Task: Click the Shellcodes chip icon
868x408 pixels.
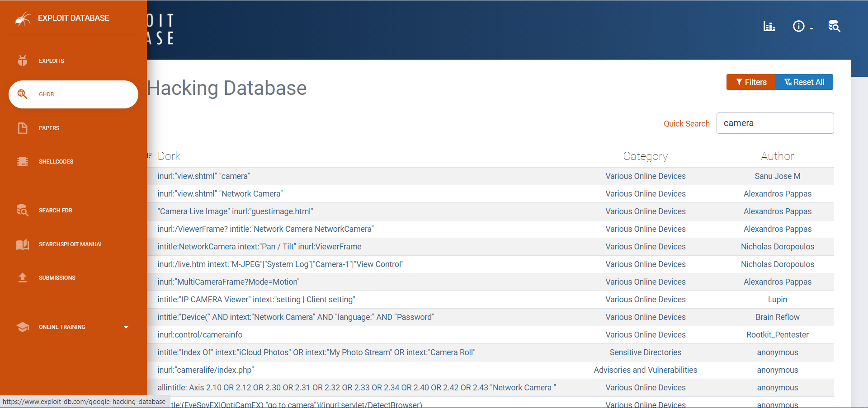Action: point(23,161)
